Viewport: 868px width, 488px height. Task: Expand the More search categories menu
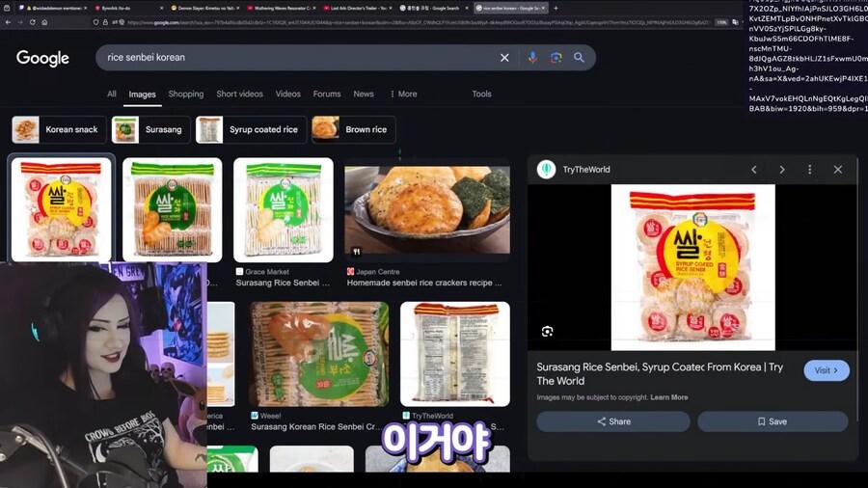(403, 95)
